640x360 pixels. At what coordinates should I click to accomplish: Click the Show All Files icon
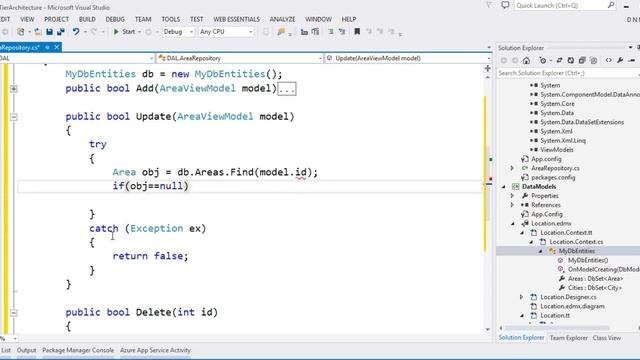[593, 60]
